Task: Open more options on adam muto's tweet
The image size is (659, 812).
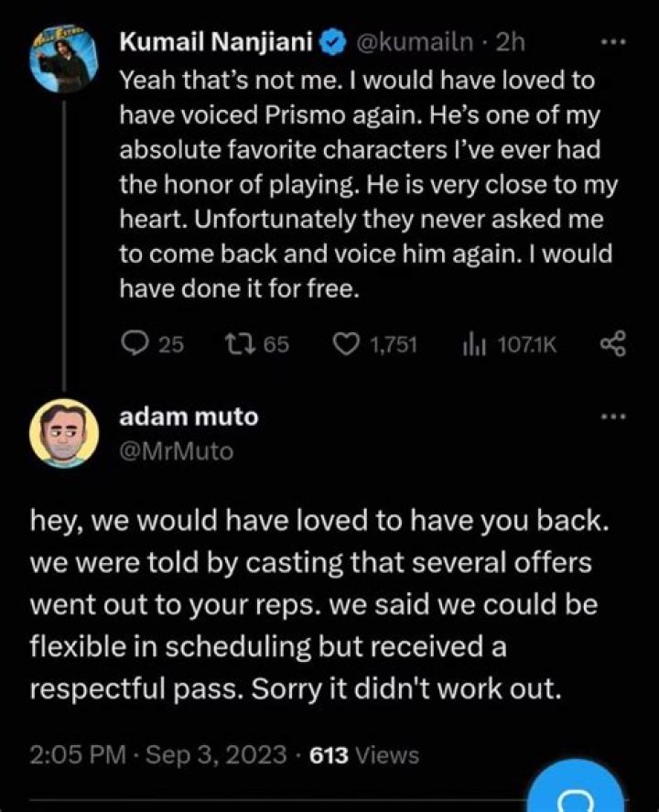Action: point(610,417)
